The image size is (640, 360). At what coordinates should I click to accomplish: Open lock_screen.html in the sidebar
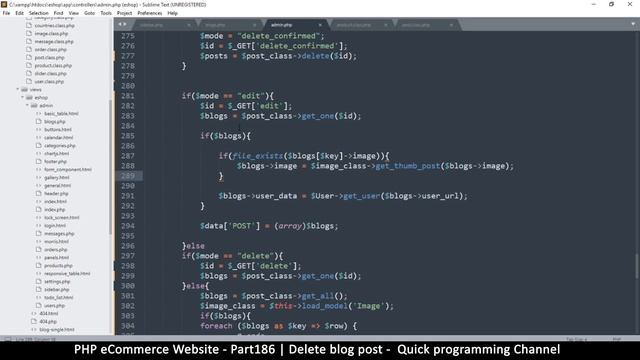[x=62, y=218]
